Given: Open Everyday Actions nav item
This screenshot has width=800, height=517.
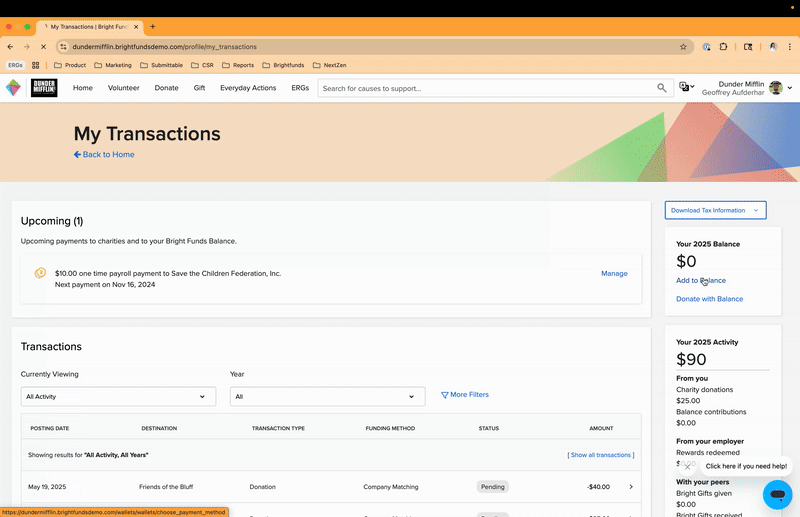Looking at the screenshot, I should point(248,88).
